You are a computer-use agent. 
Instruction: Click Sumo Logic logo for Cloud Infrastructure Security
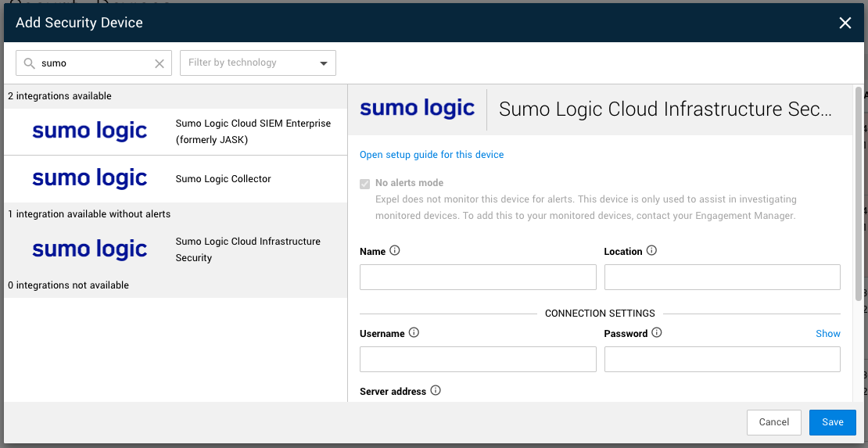coord(90,249)
